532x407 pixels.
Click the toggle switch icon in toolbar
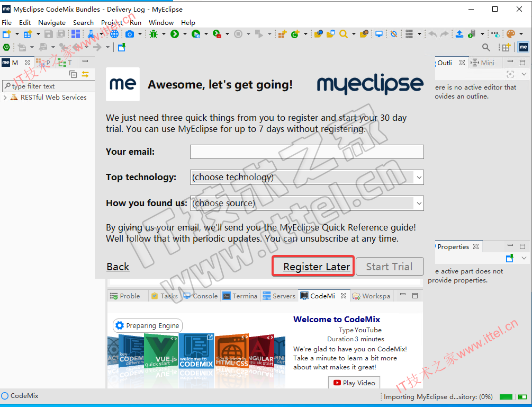click(495, 34)
